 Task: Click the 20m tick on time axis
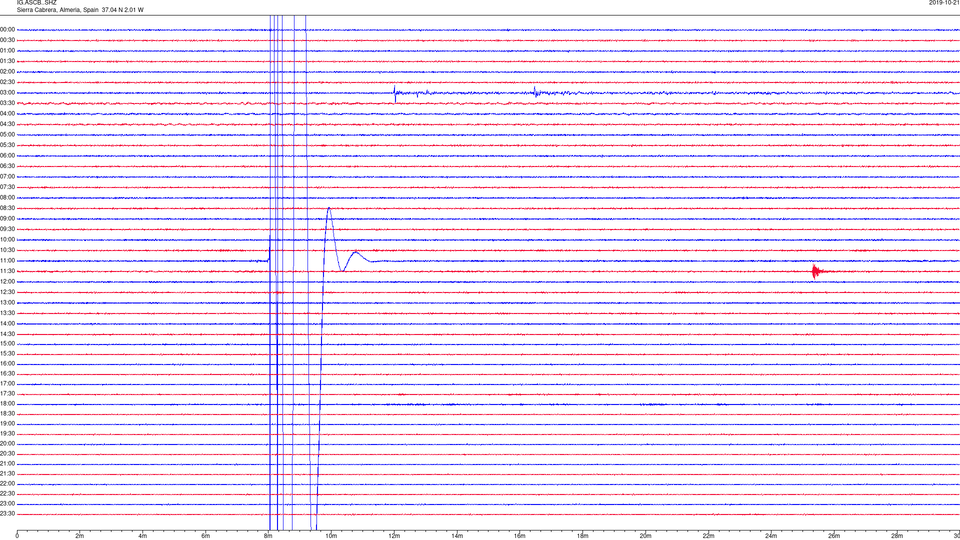(645, 536)
